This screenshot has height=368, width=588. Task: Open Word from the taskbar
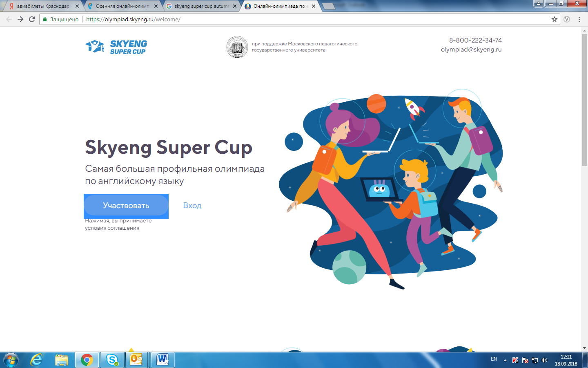click(x=163, y=360)
